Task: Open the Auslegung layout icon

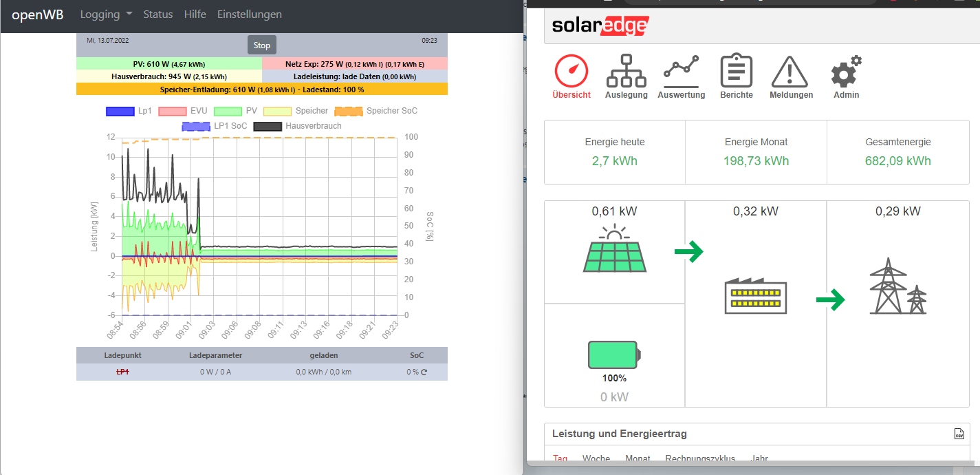Action: [626, 71]
